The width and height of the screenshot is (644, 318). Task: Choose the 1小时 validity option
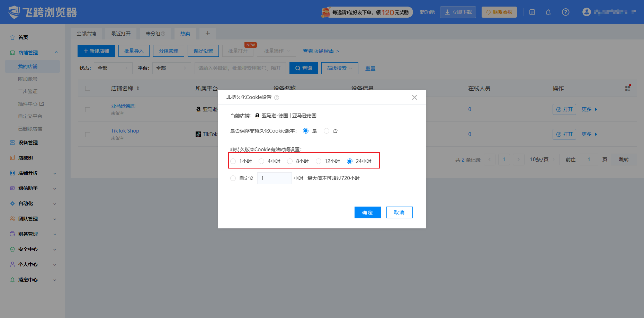point(233,161)
